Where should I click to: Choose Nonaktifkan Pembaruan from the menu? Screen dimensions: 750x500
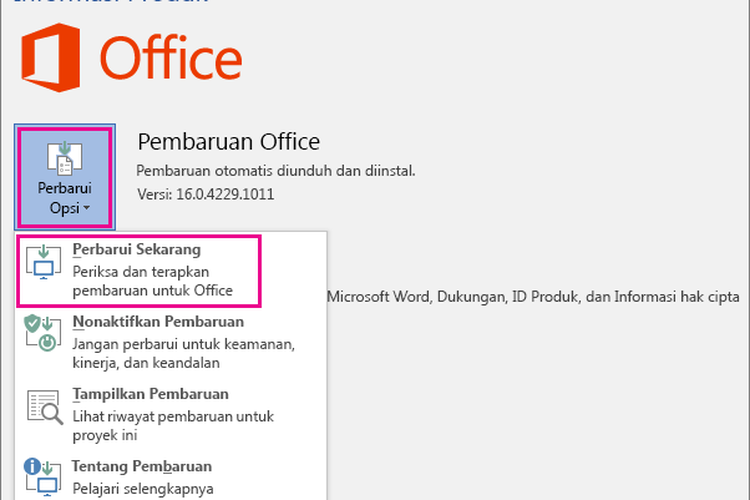pos(158,322)
